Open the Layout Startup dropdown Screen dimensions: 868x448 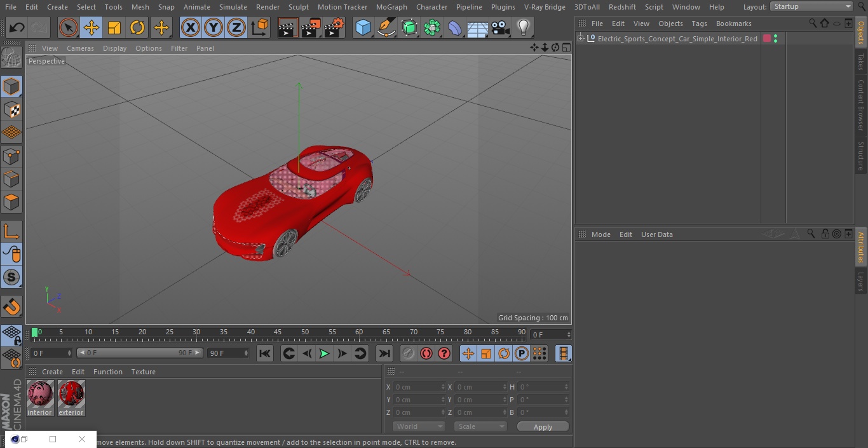point(812,6)
